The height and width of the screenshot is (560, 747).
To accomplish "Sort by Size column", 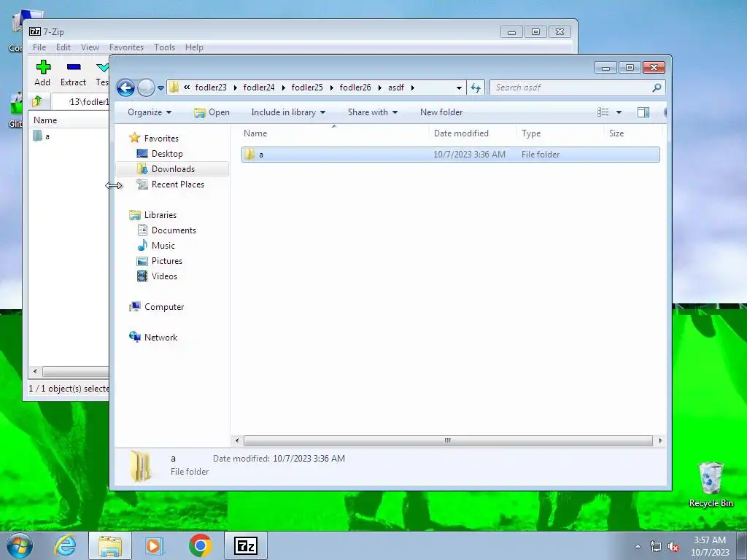I will [x=634, y=133].
